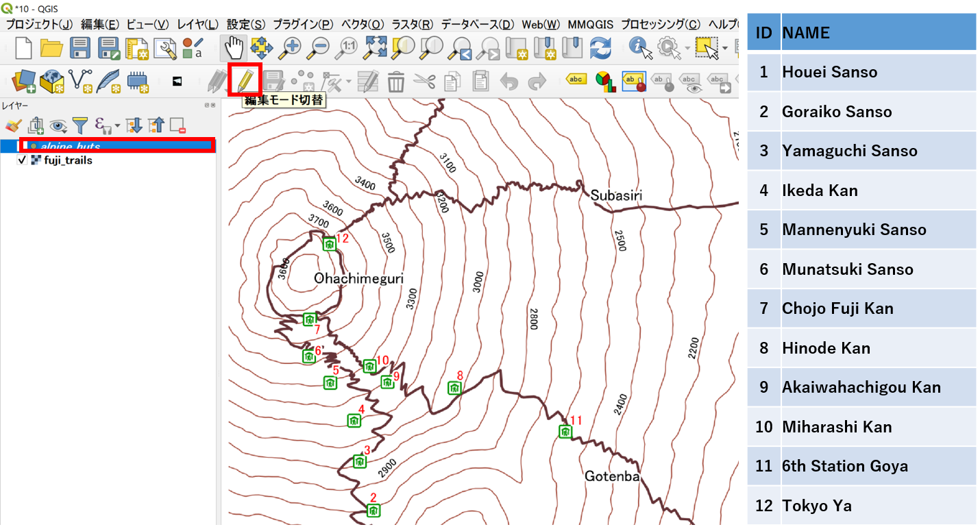Click the New GeoPackage Layer globe icon
The height and width of the screenshot is (527, 980).
click(52, 82)
